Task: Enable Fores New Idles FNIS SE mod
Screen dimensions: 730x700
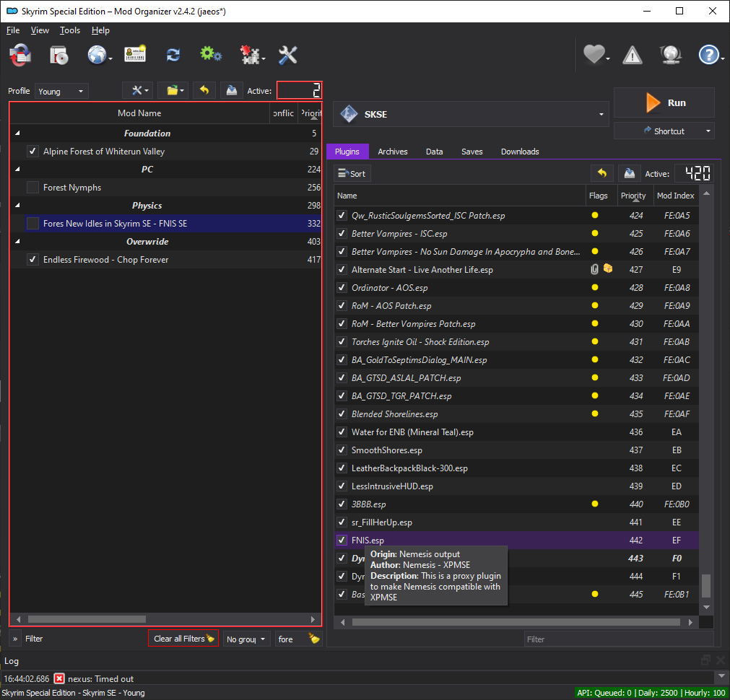Action: point(32,224)
